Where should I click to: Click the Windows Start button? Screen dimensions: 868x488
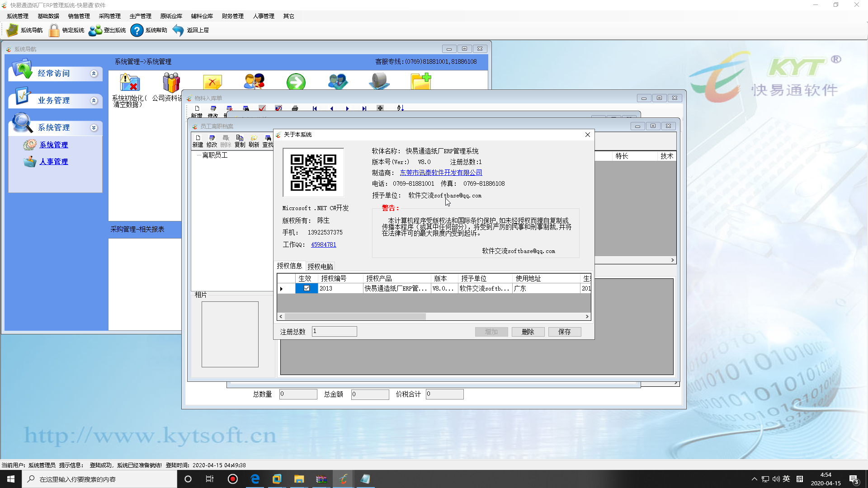point(11,479)
